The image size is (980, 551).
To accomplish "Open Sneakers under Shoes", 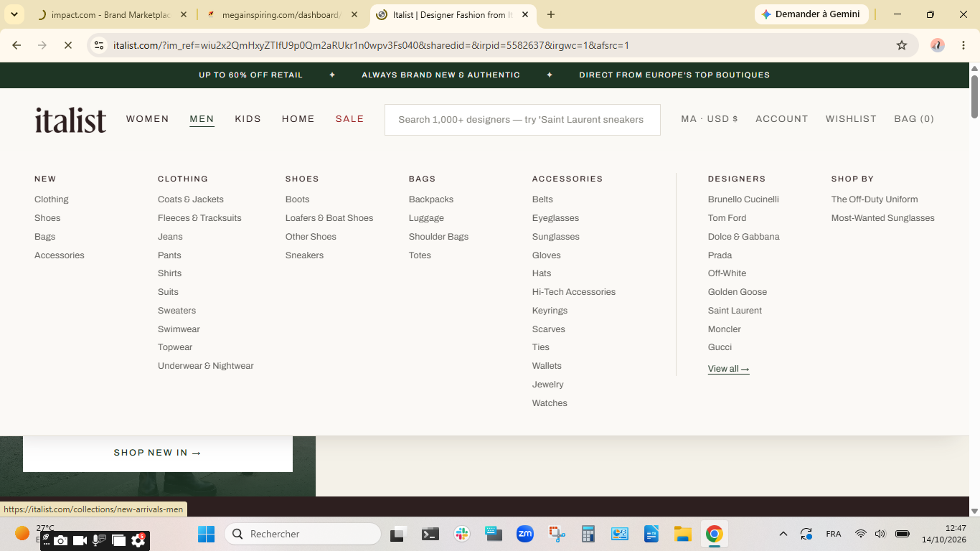I will (304, 255).
